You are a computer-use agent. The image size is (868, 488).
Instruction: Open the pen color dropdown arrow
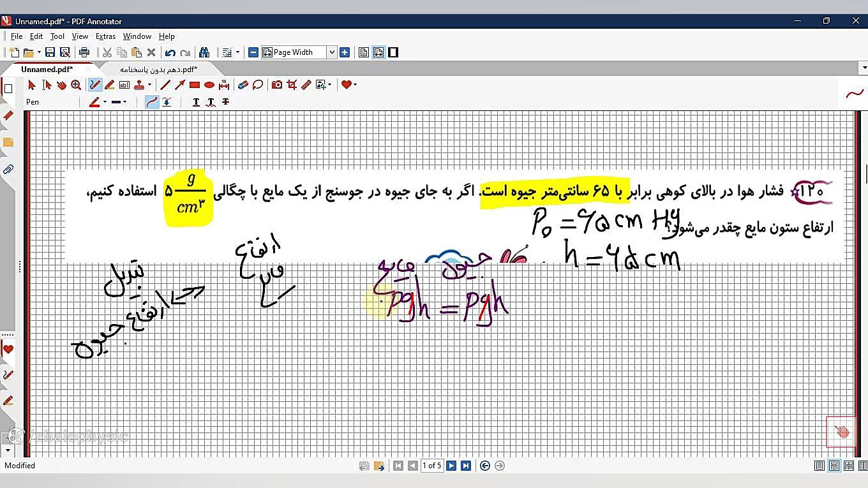(x=105, y=102)
